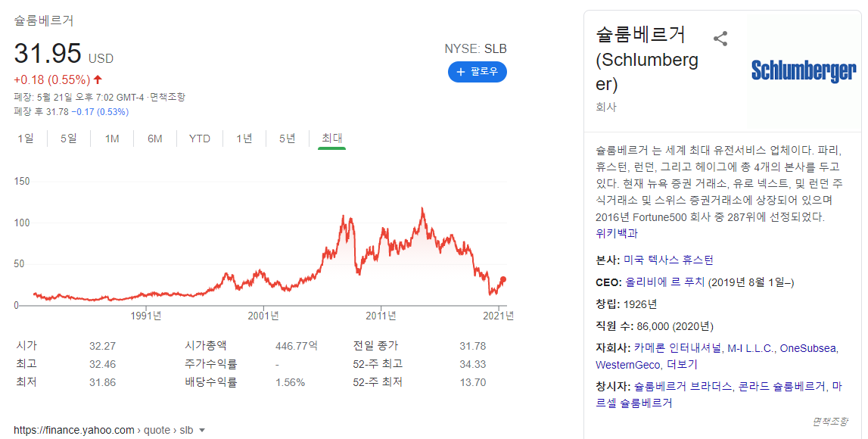868x439 pixels.
Task: Open the breadcrumb dropdown arrow after quote › slb
Action: pyautogui.click(x=202, y=429)
